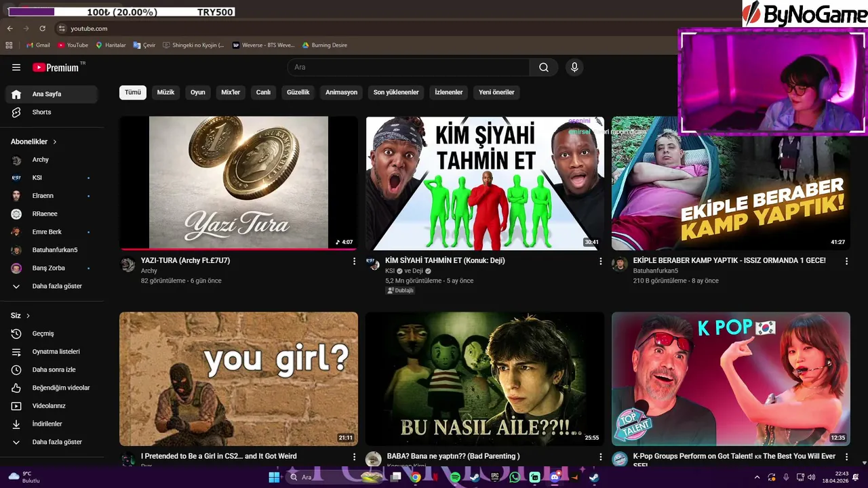868x488 pixels.
Task: Open İndirilenler in sidebar
Action: pos(52,424)
